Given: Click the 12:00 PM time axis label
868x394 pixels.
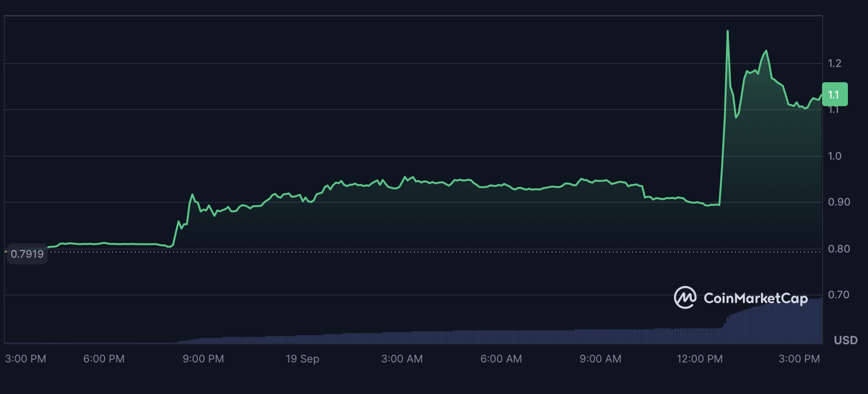Looking at the screenshot, I should [x=699, y=359].
